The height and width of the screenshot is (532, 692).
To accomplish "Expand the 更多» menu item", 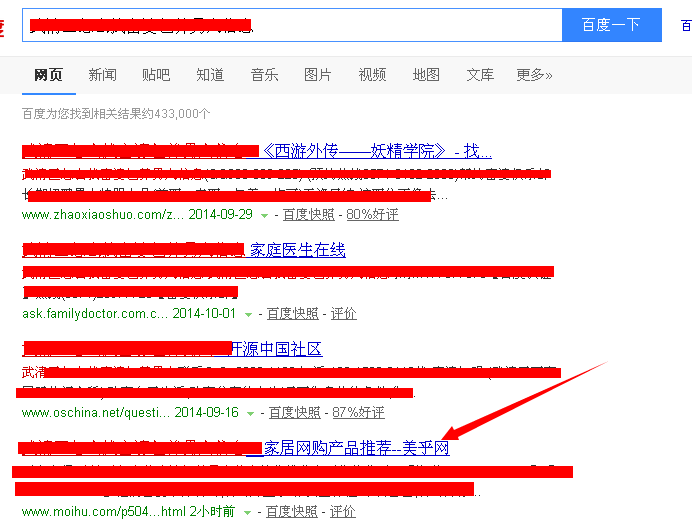I will click(534, 75).
